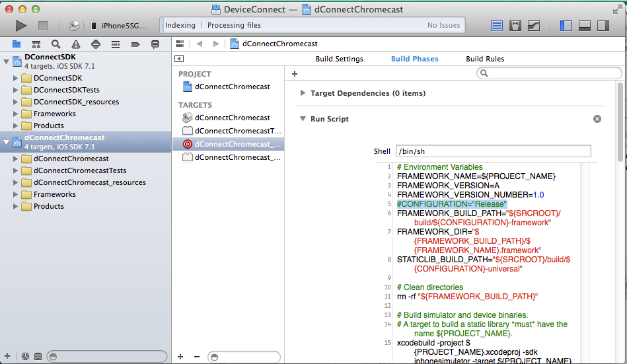Open the search navigator icon
627x364 pixels.
click(56, 44)
